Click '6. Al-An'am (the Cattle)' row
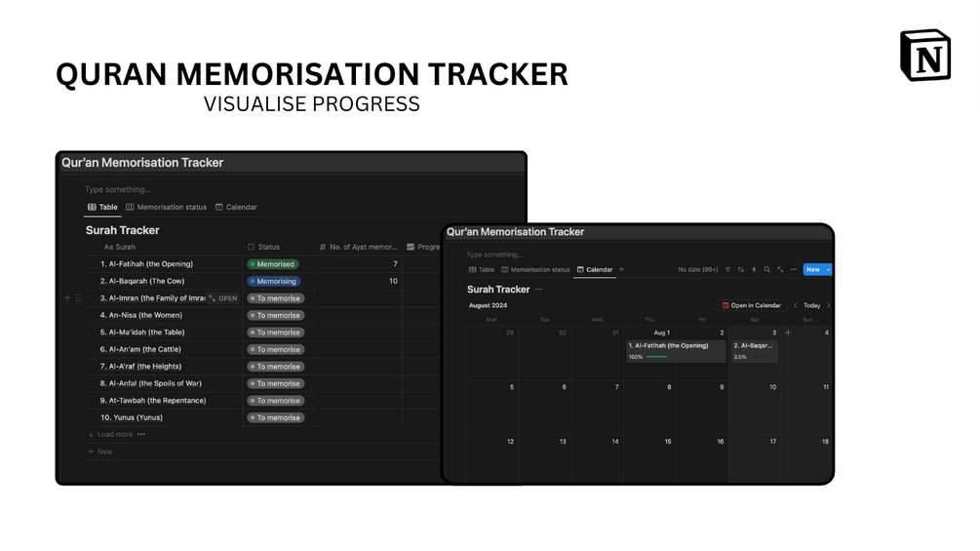The image size is (980, 551). click(140, 350)
